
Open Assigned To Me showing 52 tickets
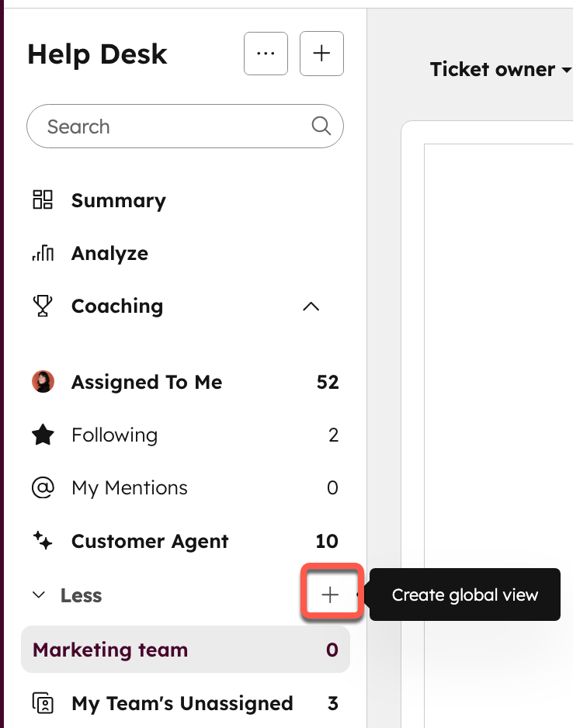pos(146,382)
